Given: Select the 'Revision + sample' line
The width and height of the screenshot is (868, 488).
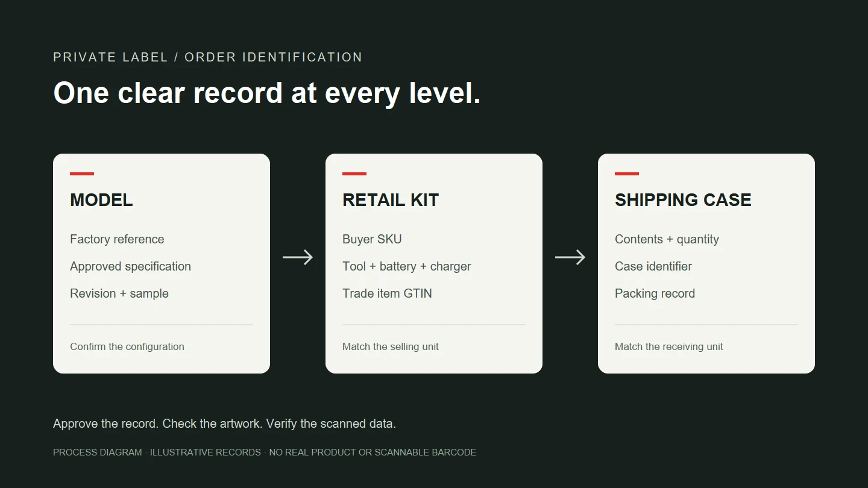Looking at the screenshot, I should pyautogui.click(x=119, y=293).
